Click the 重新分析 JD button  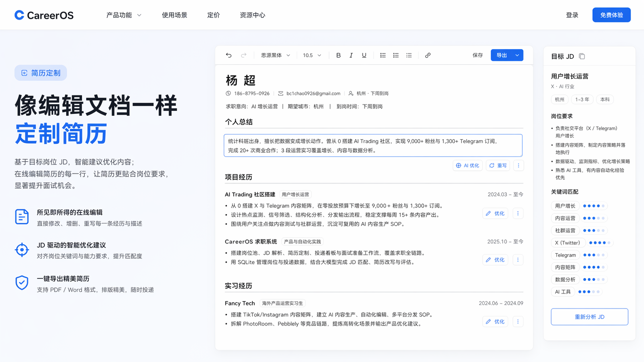point(589,317)
